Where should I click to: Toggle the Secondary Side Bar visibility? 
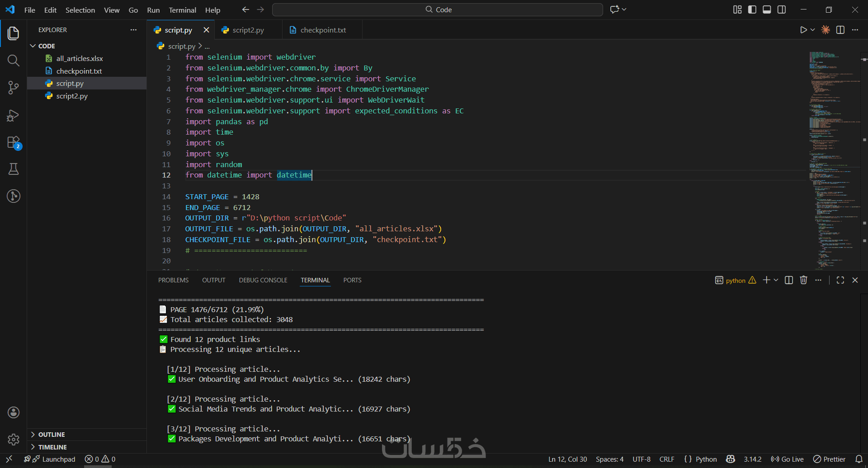782,9
